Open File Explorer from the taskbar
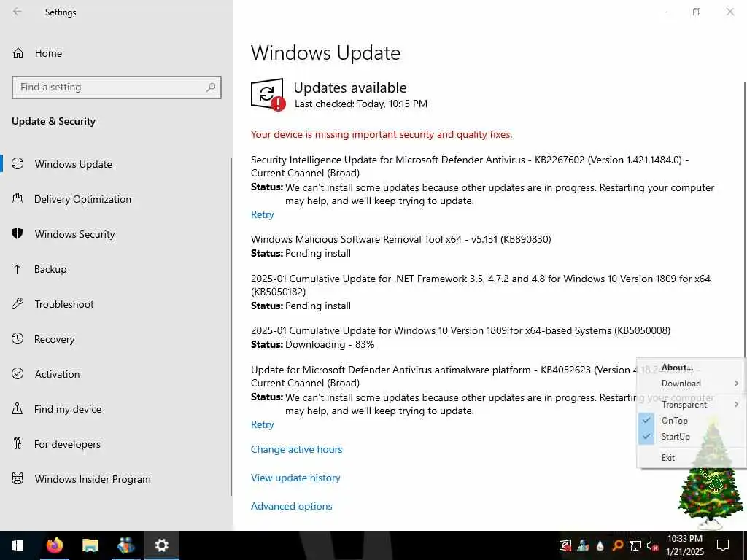 90,545
